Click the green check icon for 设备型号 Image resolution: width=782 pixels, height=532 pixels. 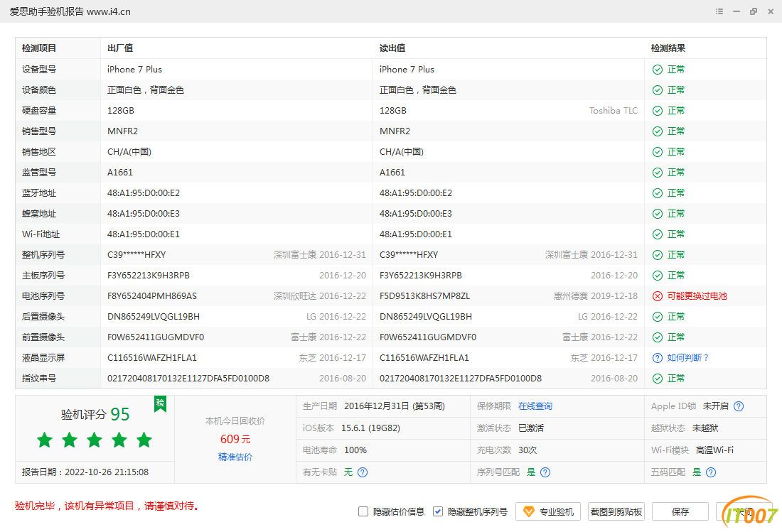point(658,70)
